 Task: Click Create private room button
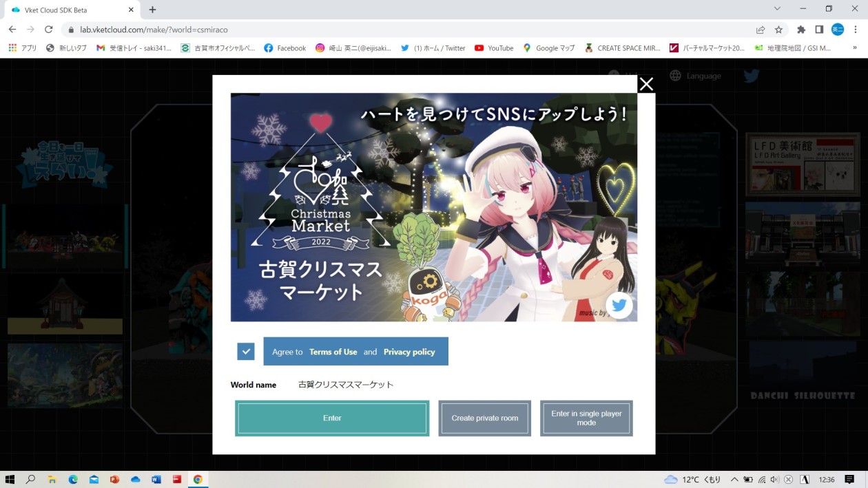coord(484,418)
